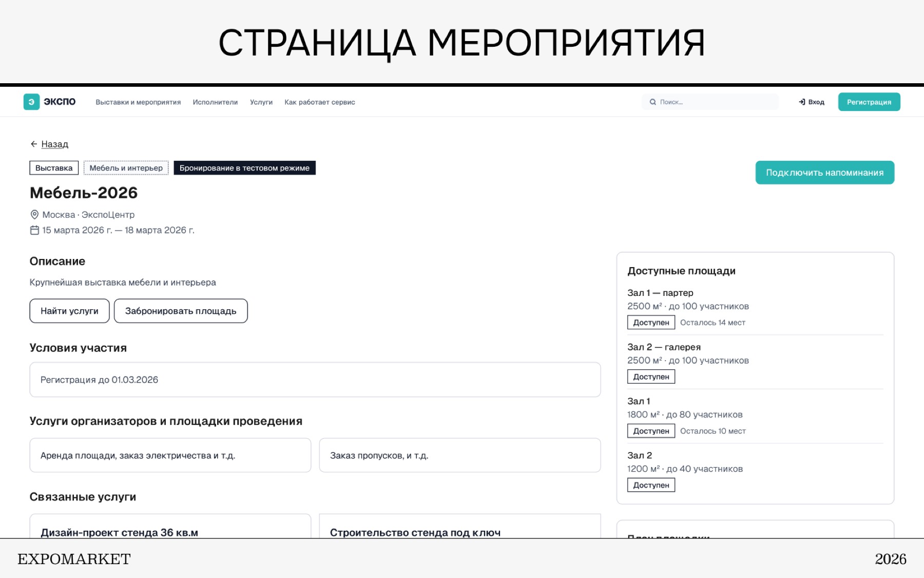Open the Заказ пропусков card
Viewport: 924px width, 578px height.
460,455
